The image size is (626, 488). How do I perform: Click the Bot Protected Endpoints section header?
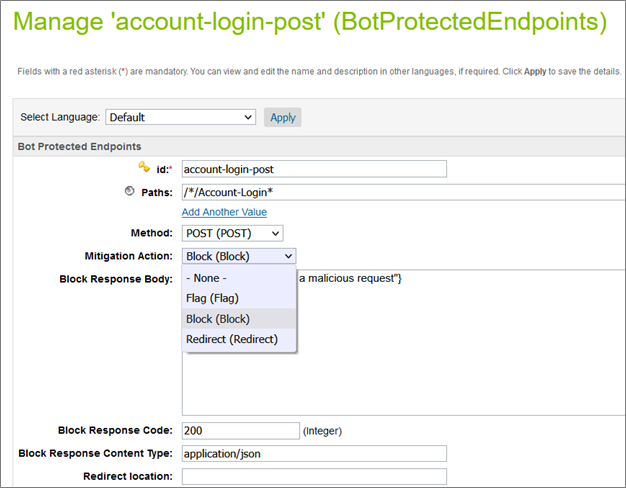79,147
